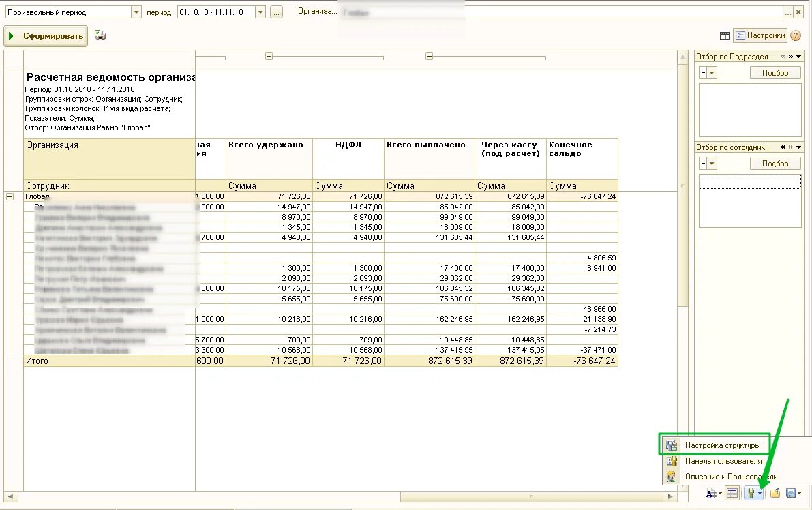
Task: Click cell 21 138,90 in Конечное сальдо
Action: pyautogui.click(x=582, y=320)
